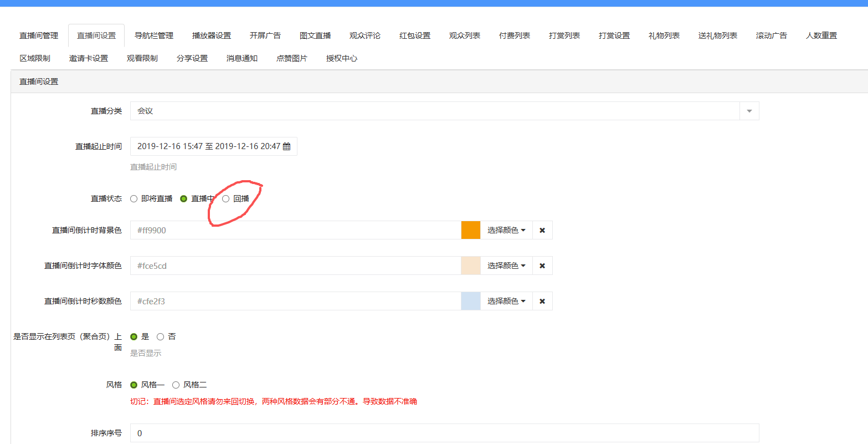This screenshot has height=444, width=868.
Task: Select the 回播 live status radio button
Action: (x=226, y=199)
